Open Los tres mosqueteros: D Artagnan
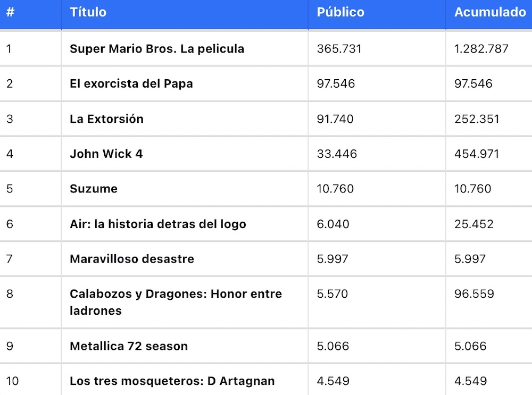This screenshot has width=532, height=395. click(x=172, y=381)
